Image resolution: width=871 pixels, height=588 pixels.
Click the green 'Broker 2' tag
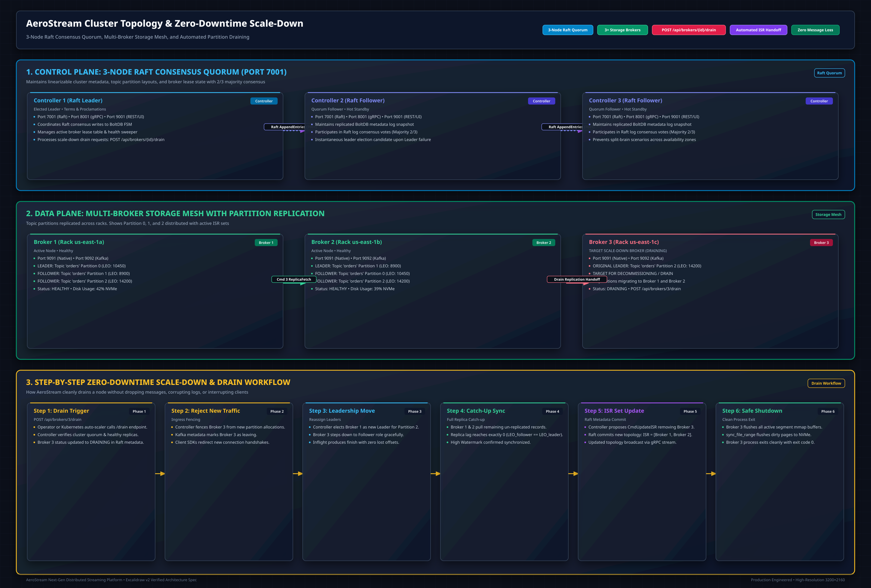pyautogui.click(x=544, y=243)
